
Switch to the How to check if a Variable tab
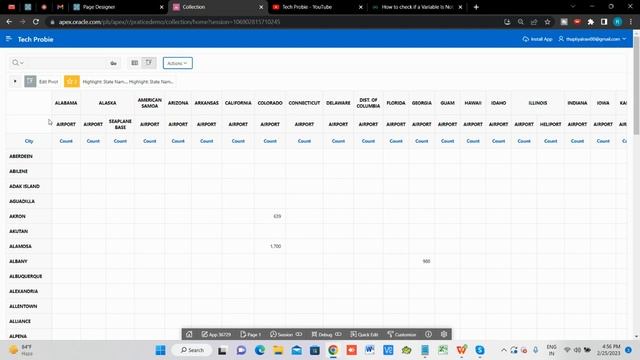tap(417, 7)
